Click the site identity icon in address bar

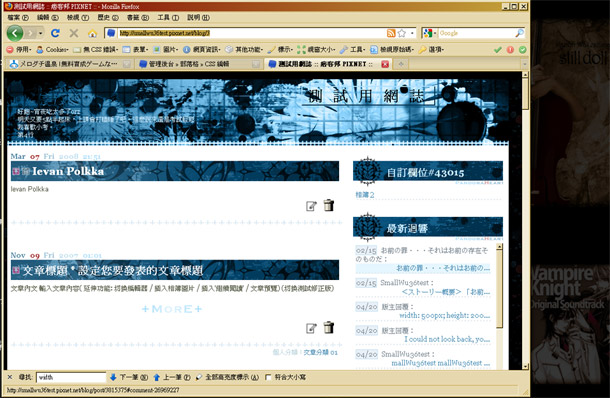point(111,33)
